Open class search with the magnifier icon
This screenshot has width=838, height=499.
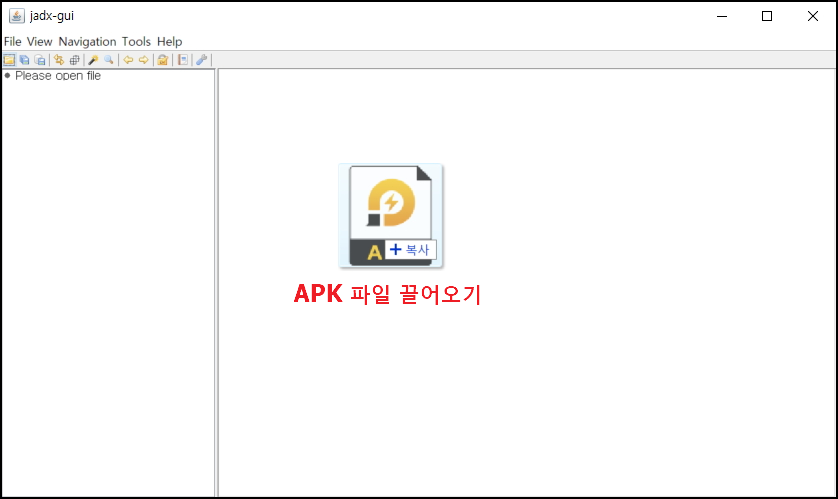pos(108,60)
